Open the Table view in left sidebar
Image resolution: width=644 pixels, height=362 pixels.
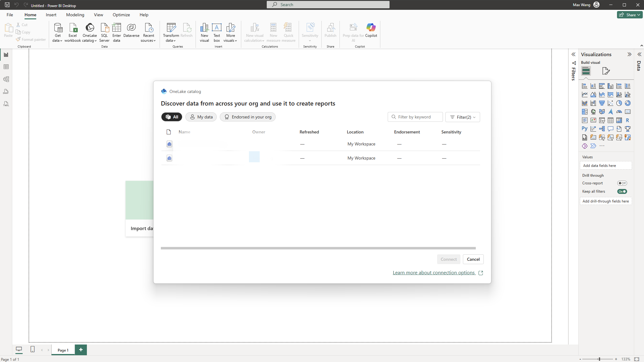[x=6, y=67]
